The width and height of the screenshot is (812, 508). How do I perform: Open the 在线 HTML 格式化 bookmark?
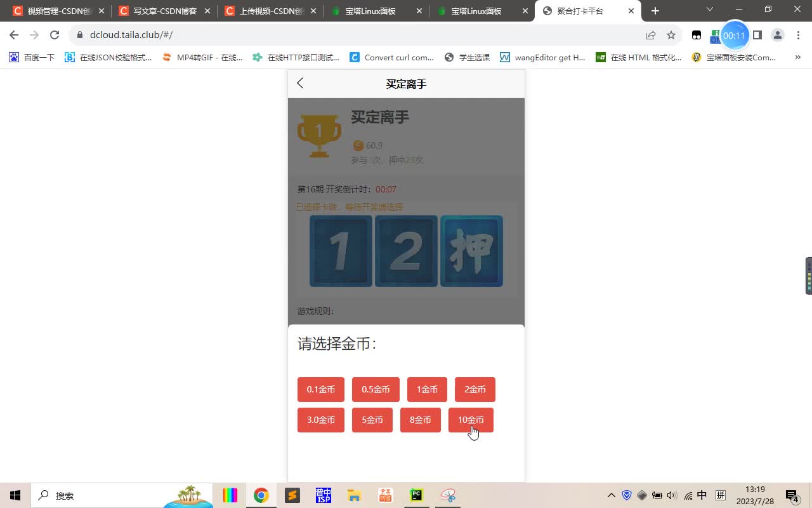(x=638, y=57)
